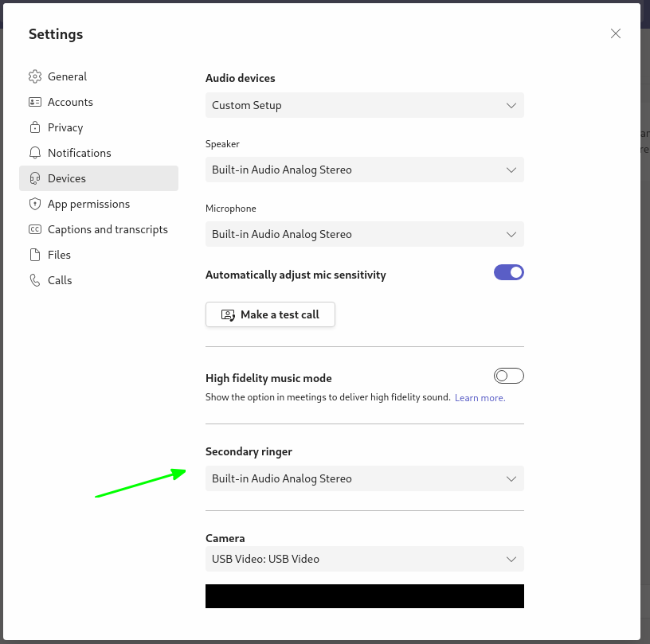Image resolution: width=650 pixels, height=644 pixels.
Task: Click the test call icon in button
Action: (228, 314)
